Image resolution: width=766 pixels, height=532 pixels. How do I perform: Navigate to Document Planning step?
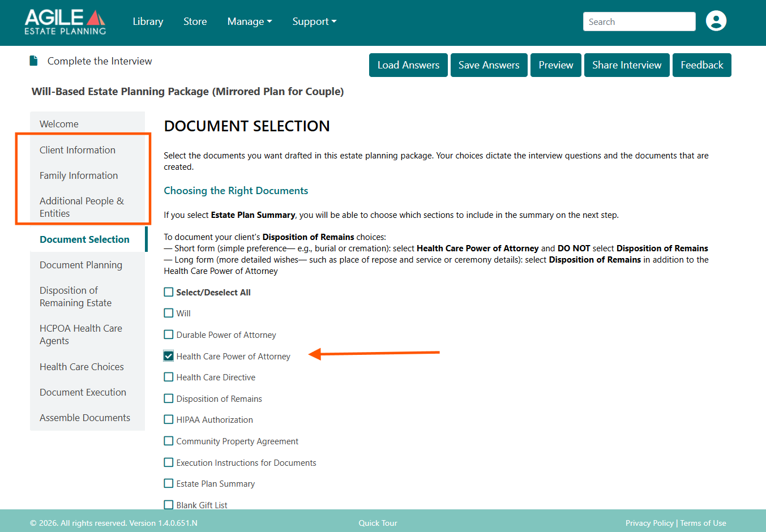tap(87, 265)
